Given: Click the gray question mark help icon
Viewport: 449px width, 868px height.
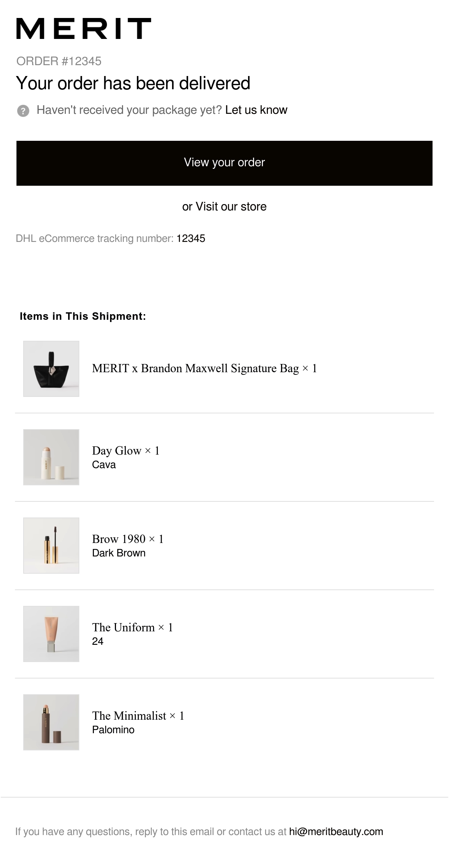Looking at the screenshot, I should point(23,111).
